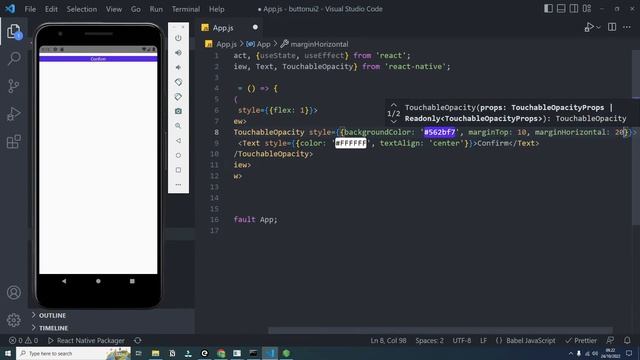Take an emulator screenshot with camera icon
This screenshot has height=360, width=640.
point(178,111)
